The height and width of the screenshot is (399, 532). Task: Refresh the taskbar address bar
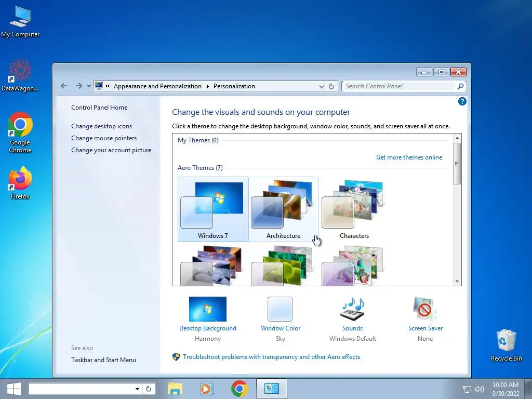click(x=148, y=389)
